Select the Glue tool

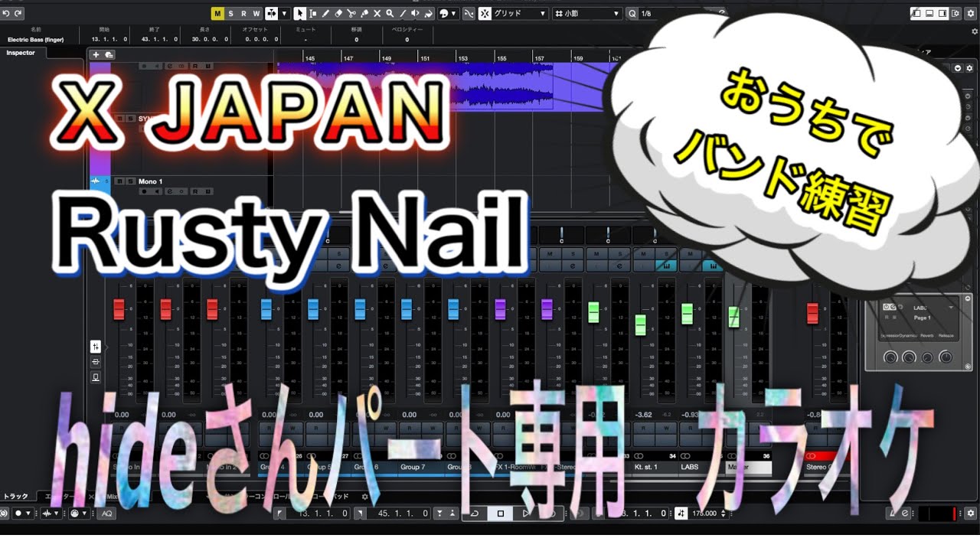tap(364, 13)
